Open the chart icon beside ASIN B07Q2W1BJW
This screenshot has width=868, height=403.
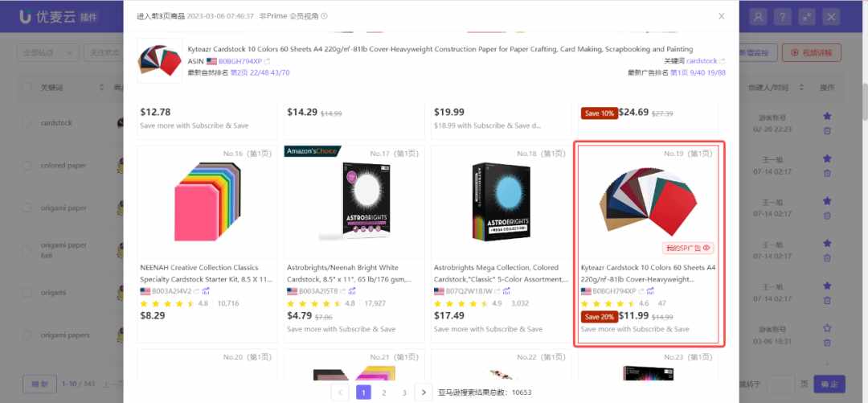click(x=506, y=291)
